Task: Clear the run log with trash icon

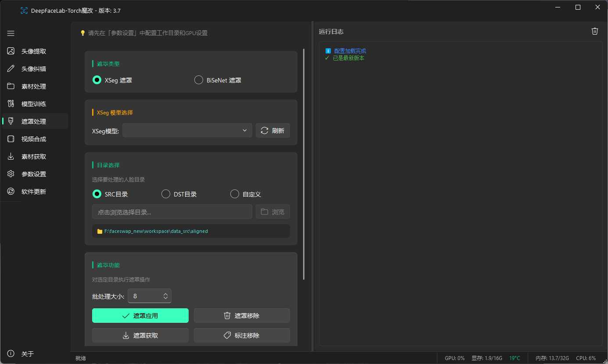Action: point(594,31)
